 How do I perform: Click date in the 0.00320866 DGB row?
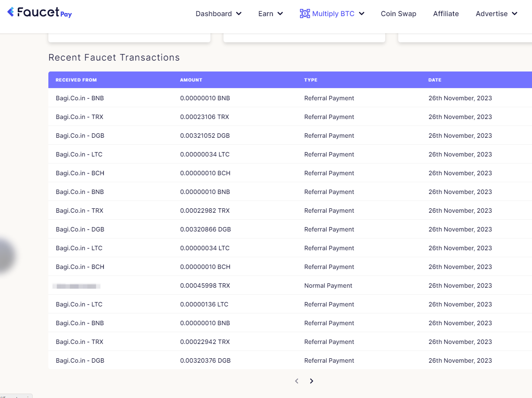pyautogui.click(x=460, y=229)
